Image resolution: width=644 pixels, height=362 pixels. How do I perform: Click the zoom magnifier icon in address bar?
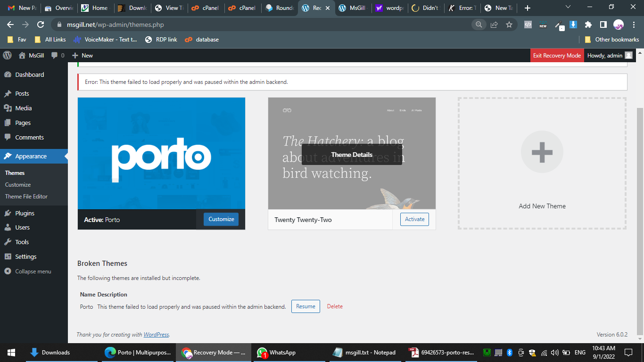click(479, 25)
